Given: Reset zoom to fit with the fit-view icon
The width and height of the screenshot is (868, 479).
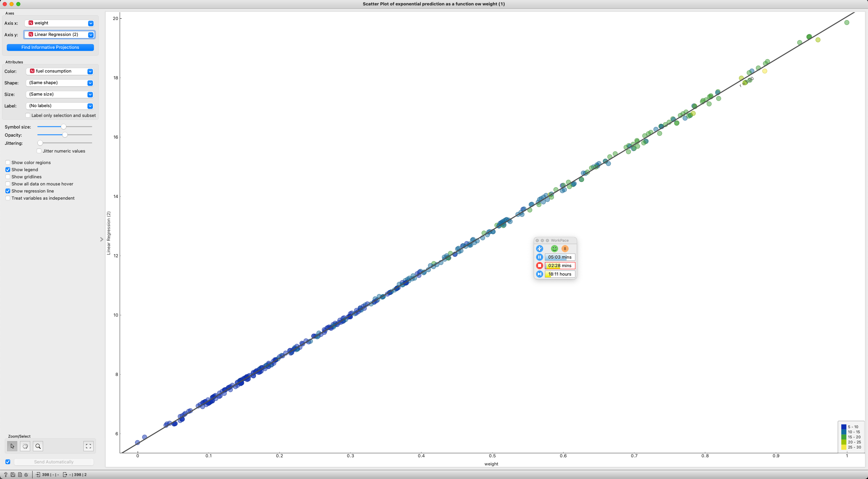Looking at the screenshot, I should [88, 446].
